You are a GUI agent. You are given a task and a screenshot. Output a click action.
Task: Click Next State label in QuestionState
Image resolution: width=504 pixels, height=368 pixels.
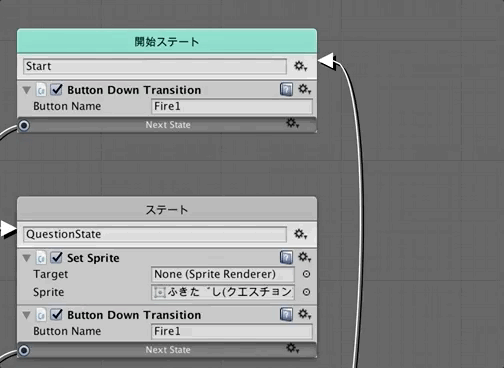168,350
